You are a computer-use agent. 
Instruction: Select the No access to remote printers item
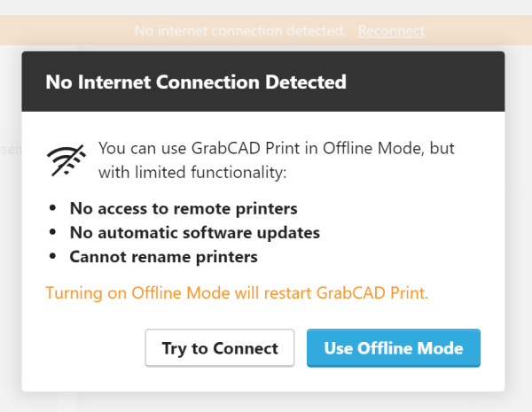pos(184,208)
